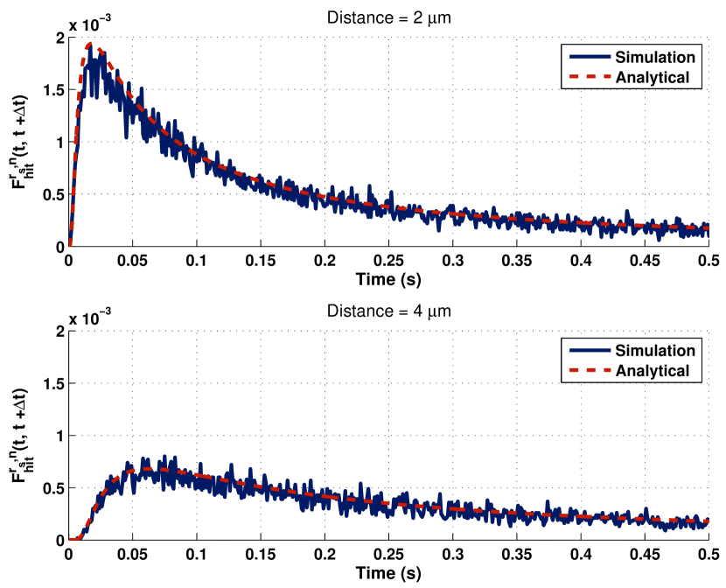
Task: Click the top plot legend box
Action: [x=632, y=66]
